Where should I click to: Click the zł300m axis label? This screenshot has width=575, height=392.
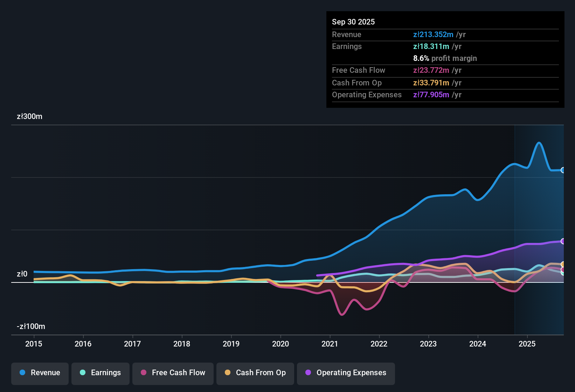point(29,117)
